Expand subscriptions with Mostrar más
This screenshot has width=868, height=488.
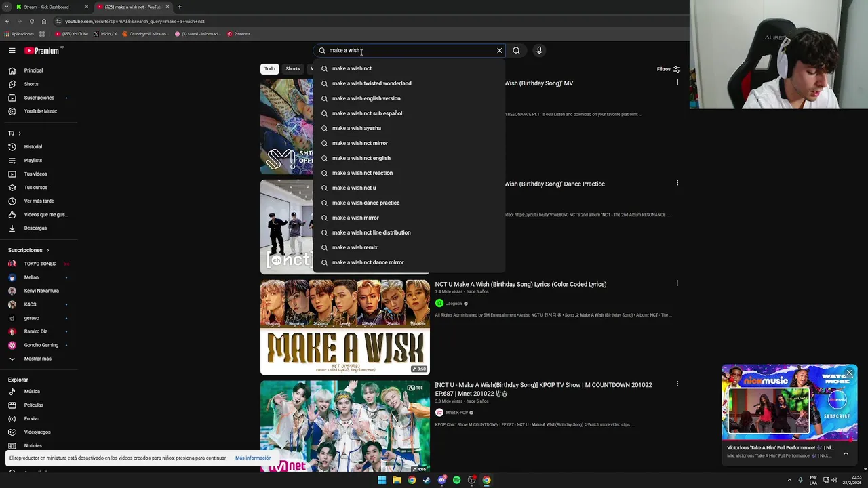point(39,359)
